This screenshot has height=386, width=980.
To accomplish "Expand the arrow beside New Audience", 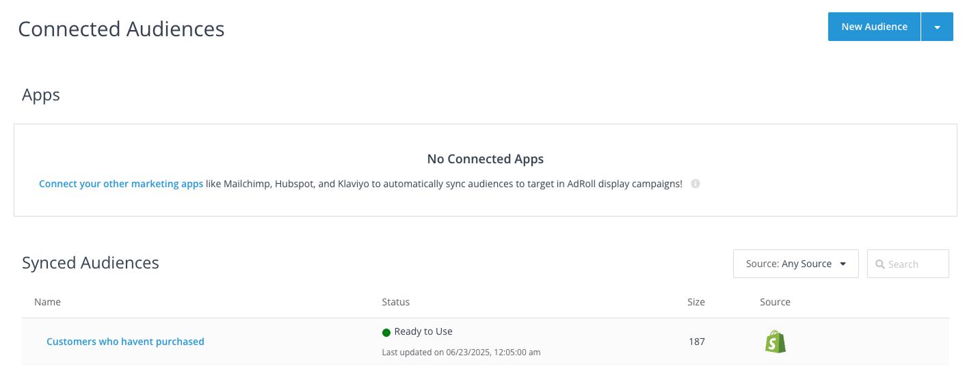I will point(937,27).
